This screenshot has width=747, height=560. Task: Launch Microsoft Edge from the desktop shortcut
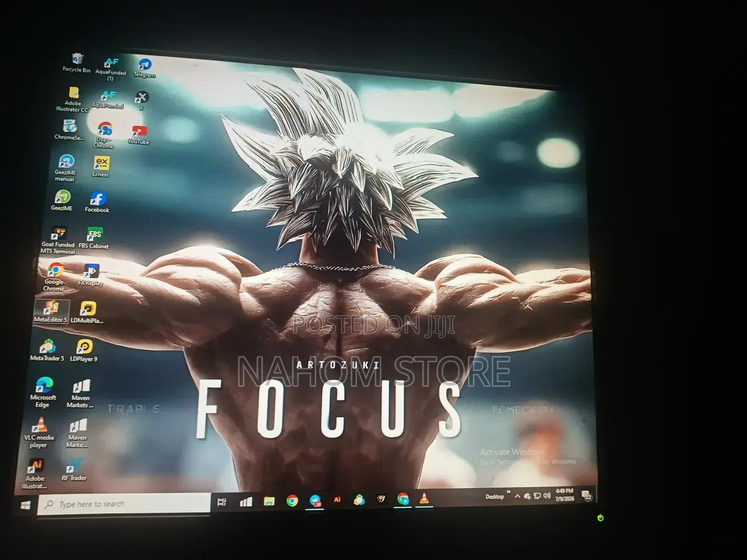[43, 393]
